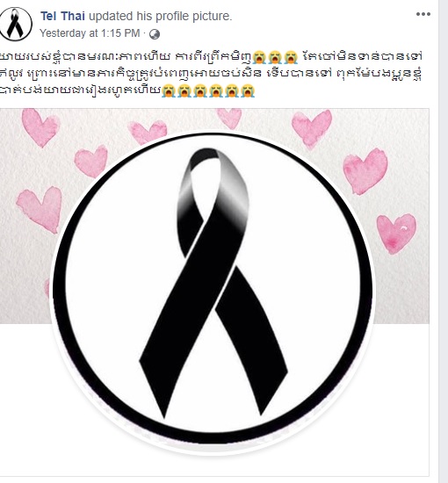Click the large pink heart on the upper right

(365, 171)
